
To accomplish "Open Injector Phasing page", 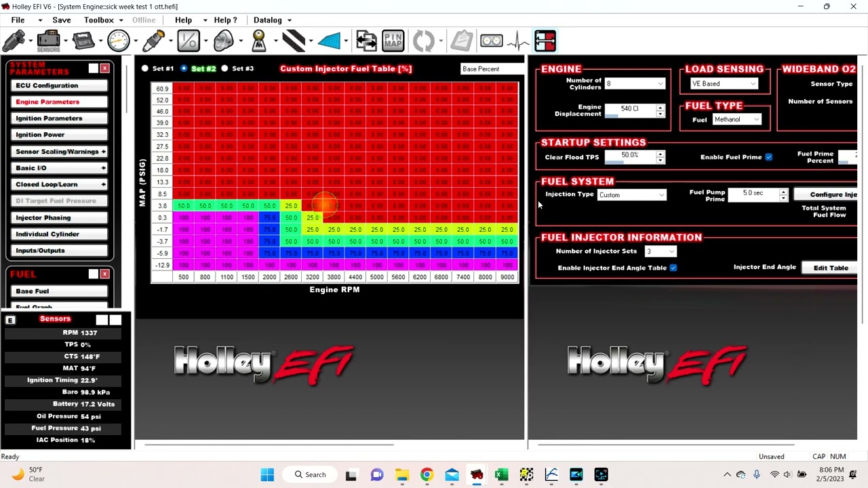I will click(x=60, y=218).
